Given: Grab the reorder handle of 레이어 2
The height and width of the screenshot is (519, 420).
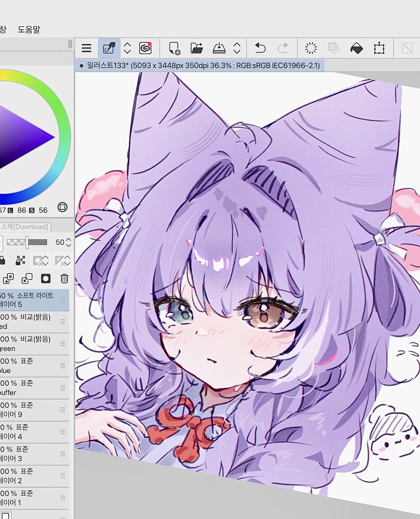Looking at the screenshot, I should [63, 476].
